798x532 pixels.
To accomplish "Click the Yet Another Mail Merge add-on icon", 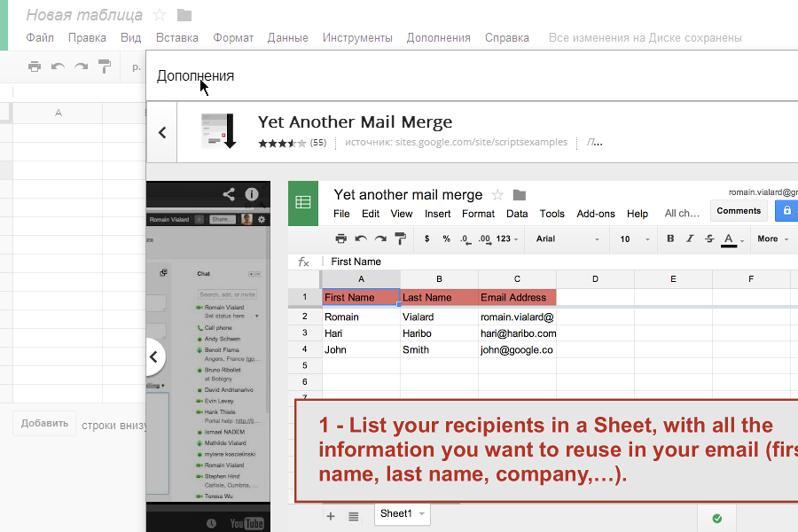I will [218, 131].
